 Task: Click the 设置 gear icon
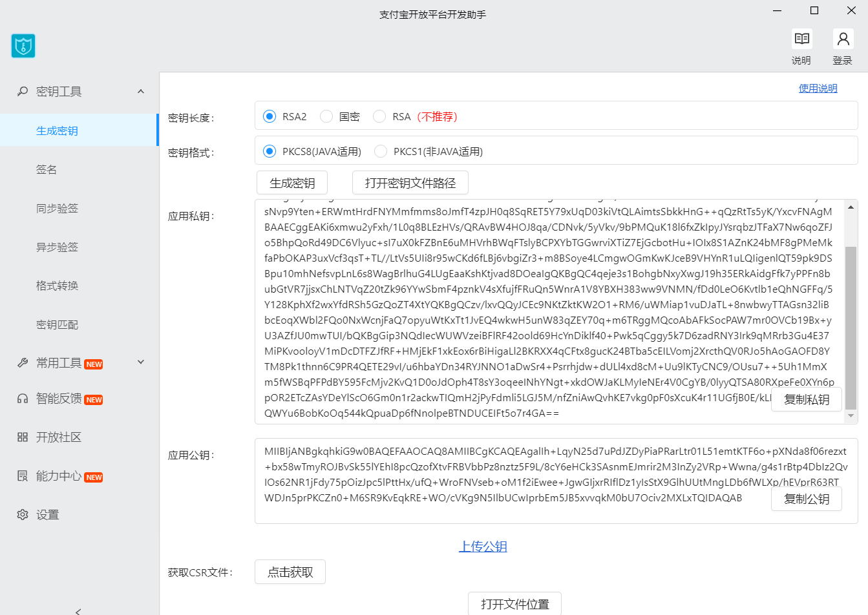tap(23, 515)
